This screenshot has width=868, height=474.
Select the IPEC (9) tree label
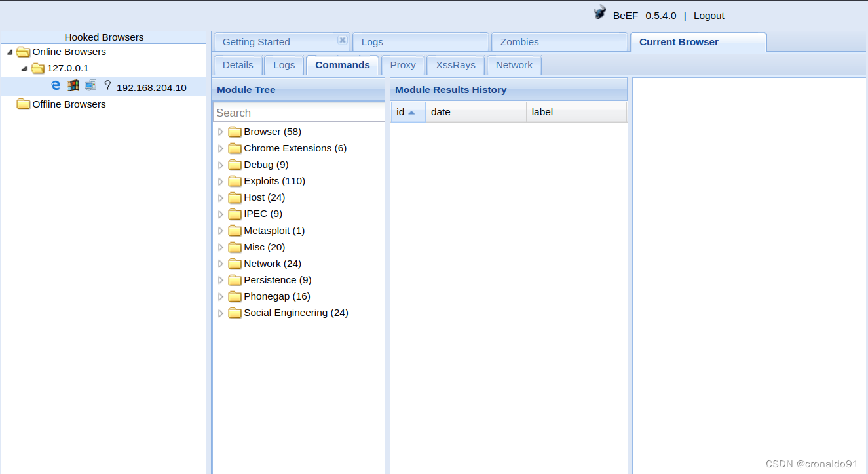(x=263, y=214)
